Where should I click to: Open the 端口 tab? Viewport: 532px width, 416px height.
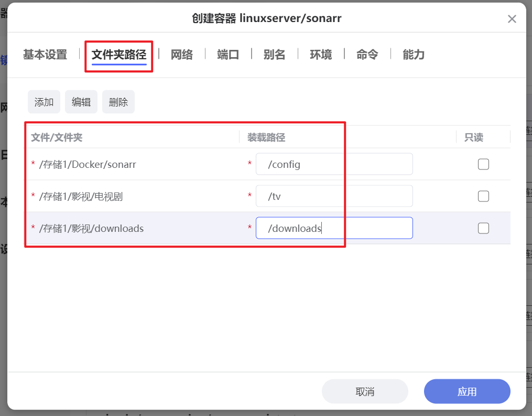tap(228, 55)
